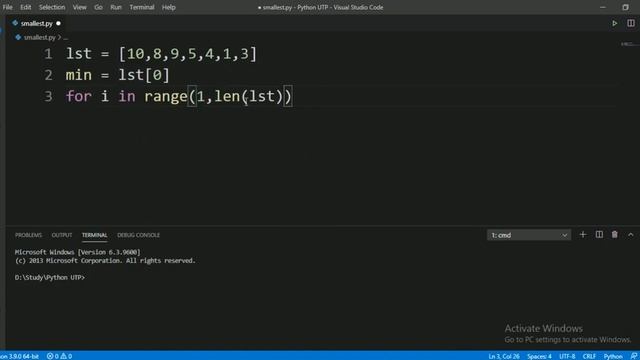This screenshot has width=640, height=360.
Task: Change CRLF end of line sequence
Action: (589, 356)
